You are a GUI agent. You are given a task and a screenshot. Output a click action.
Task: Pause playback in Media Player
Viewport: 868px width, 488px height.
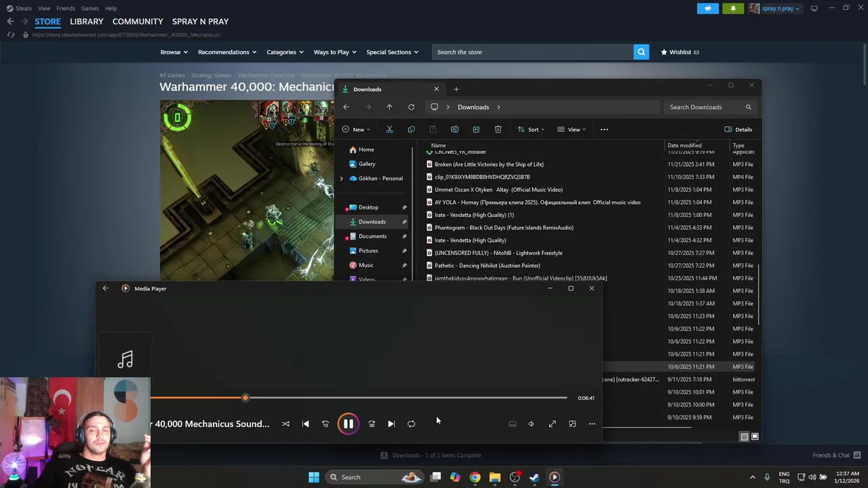(348, 424)
